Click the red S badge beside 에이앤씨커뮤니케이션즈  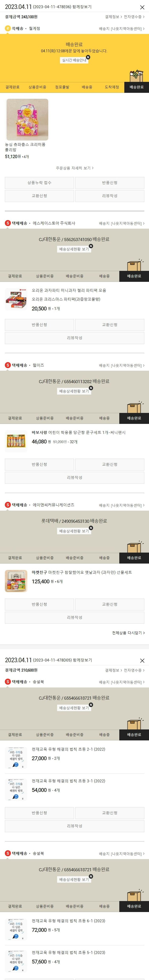click(8, 505)
